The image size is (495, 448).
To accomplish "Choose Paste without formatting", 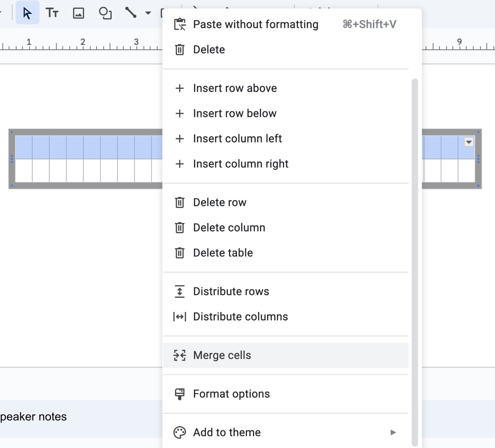I will 286,24.
